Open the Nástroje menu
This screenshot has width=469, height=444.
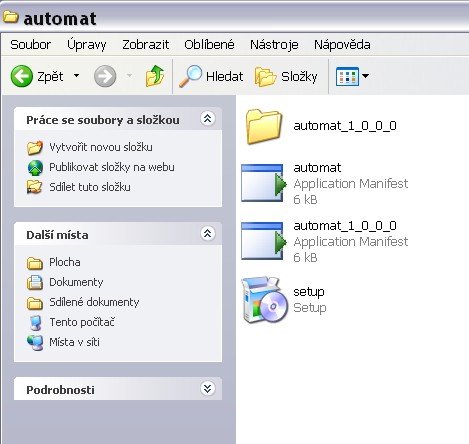click(274, 45)
